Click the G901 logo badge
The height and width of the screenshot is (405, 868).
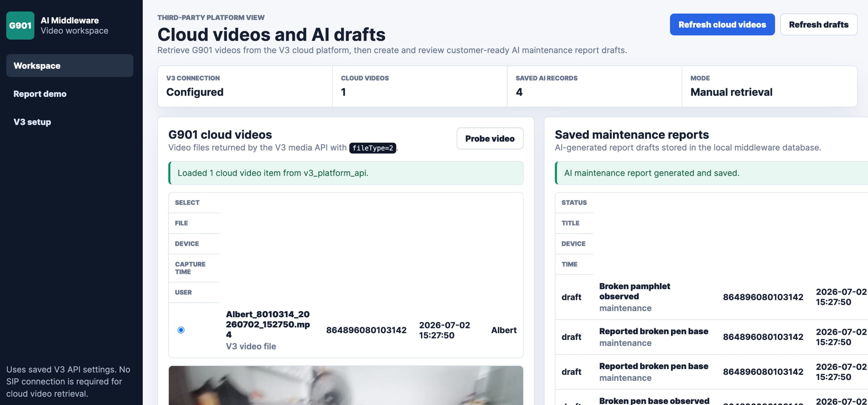coord(20,25)
